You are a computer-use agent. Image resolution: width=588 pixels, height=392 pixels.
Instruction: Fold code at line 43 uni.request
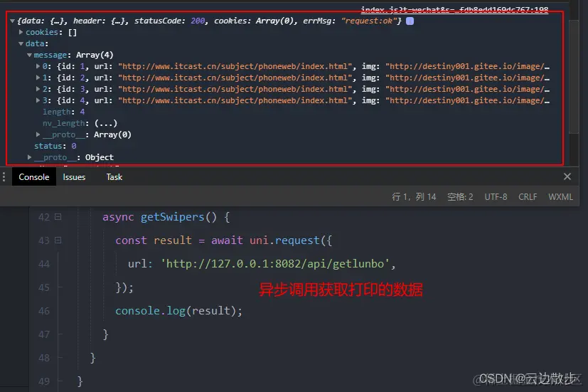point(58,240)
